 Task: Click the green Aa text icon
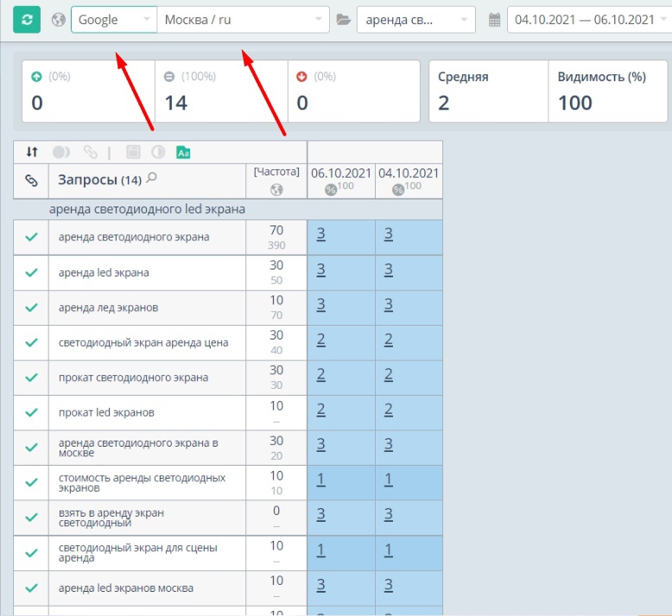(x=183, y=152)
